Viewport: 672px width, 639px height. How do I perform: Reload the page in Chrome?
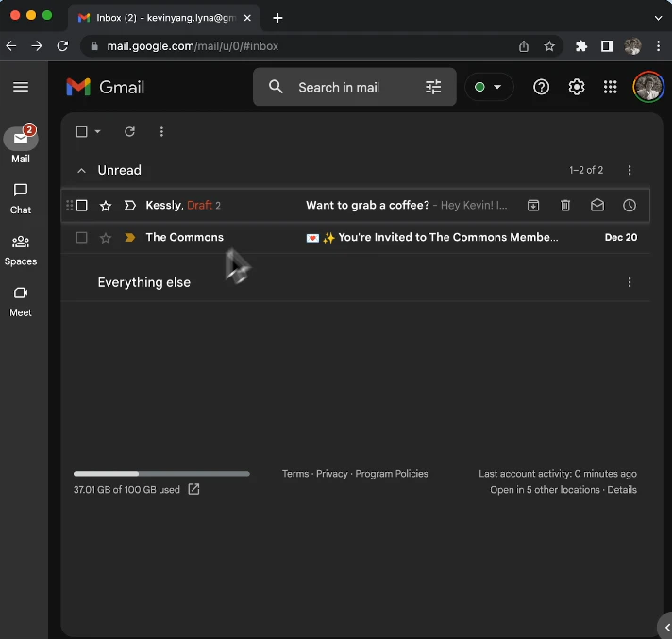coord(62,46)
